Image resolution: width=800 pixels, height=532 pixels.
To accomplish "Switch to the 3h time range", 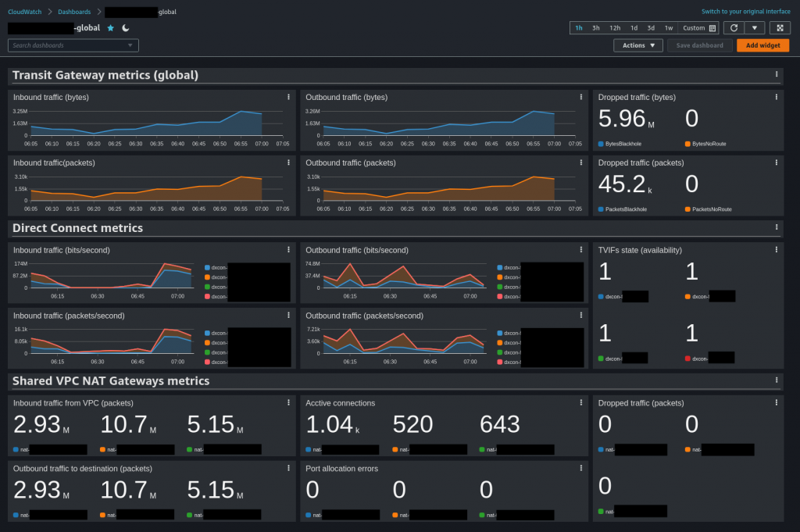I will 597,27.
